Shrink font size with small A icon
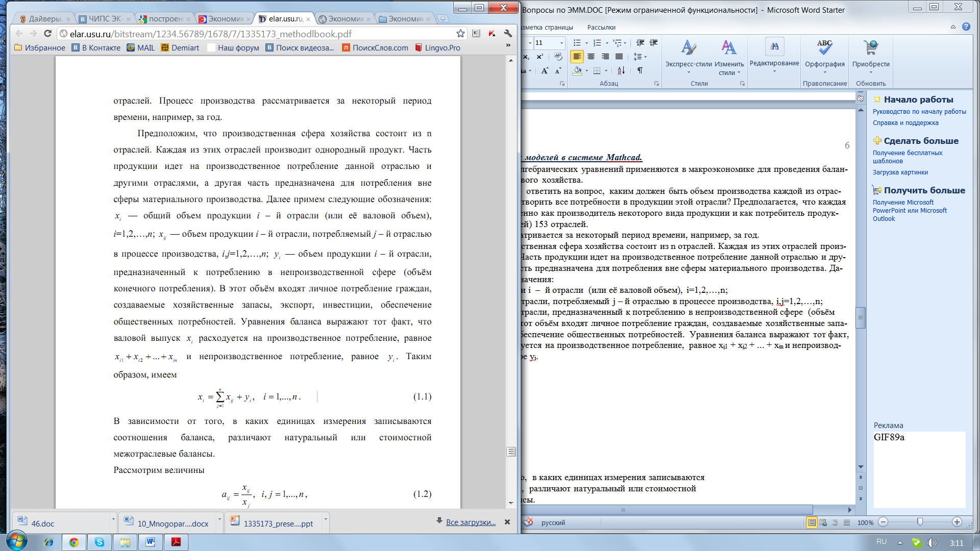This screenshot has width=980, height=551. [x=558, y=70]
